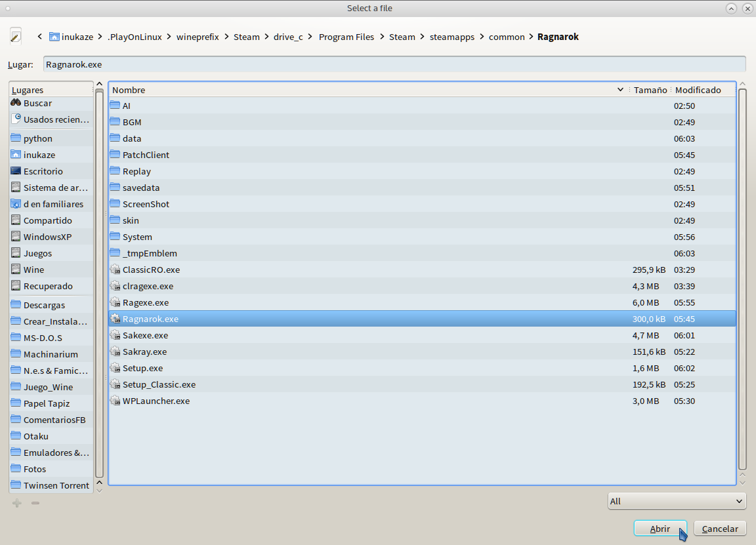Select the python bookmark folder icon
This screenshot has width=756, height=545.
click(16, 138)
